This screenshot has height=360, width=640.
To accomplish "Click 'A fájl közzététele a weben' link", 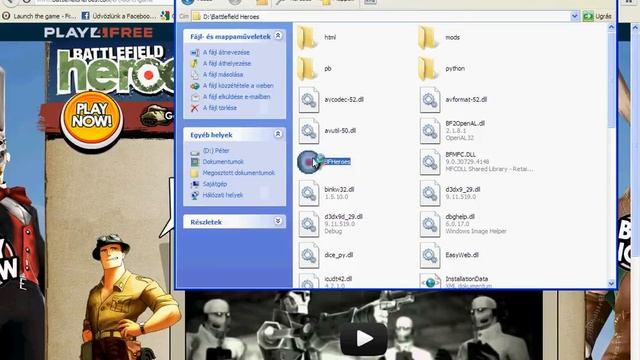I will click(238, 86).
